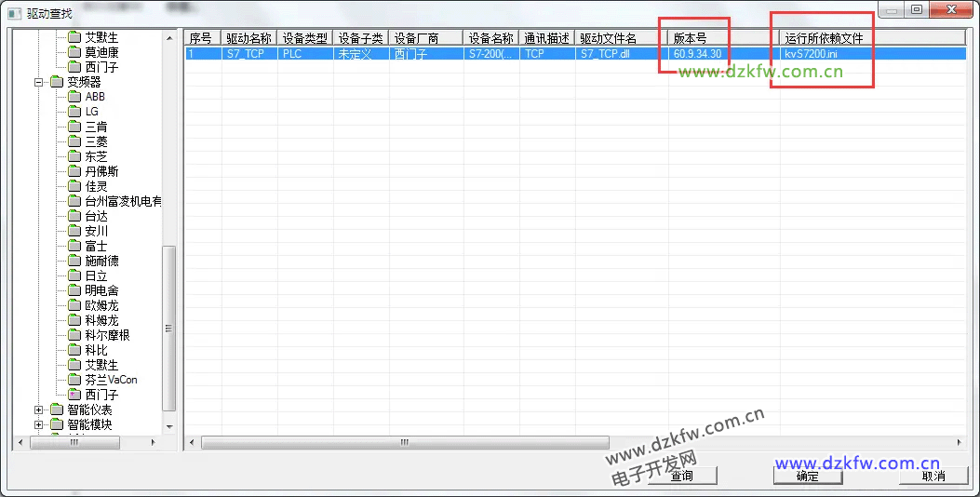The image size is (980, 497).
Task: Click the 三肯 folder icon
Action: (74, 127)
